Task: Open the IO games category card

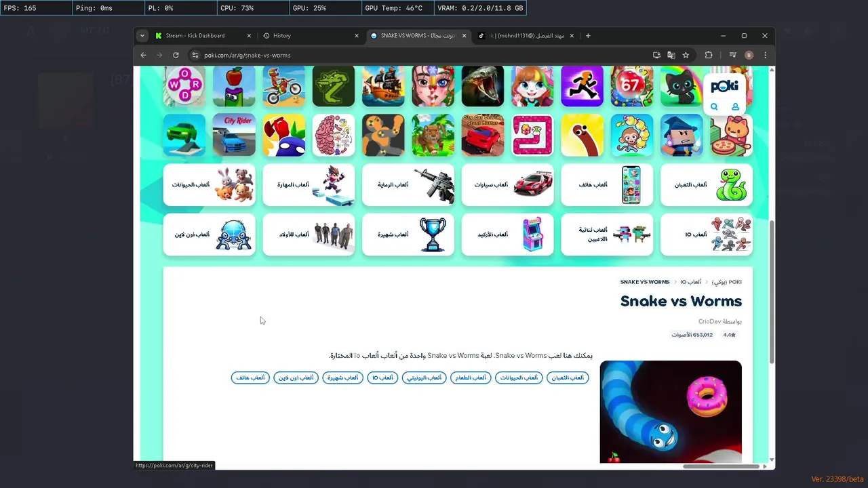Action: coord(707,235)
